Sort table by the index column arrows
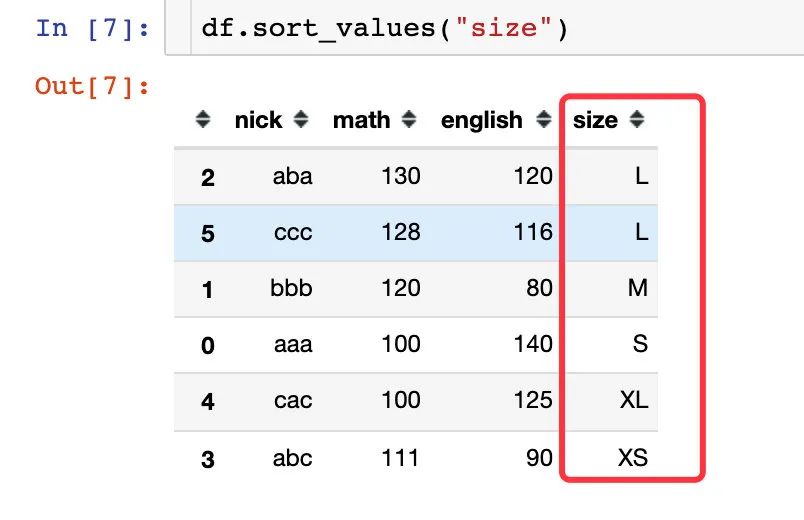 [203, 119]
